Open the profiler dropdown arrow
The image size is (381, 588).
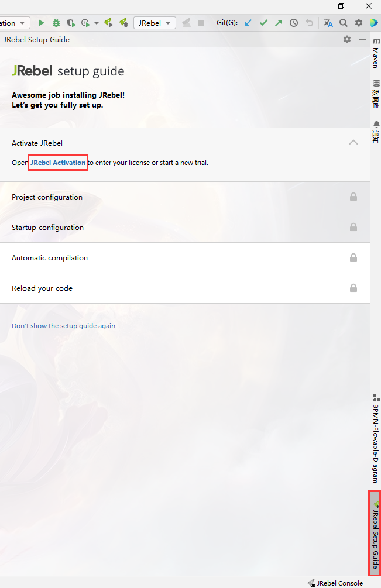click(x=97, y=23)
